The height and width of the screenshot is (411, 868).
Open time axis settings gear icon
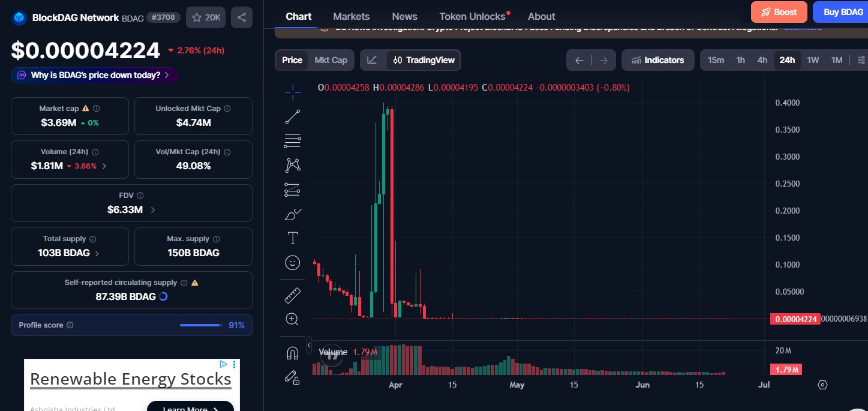823,385
